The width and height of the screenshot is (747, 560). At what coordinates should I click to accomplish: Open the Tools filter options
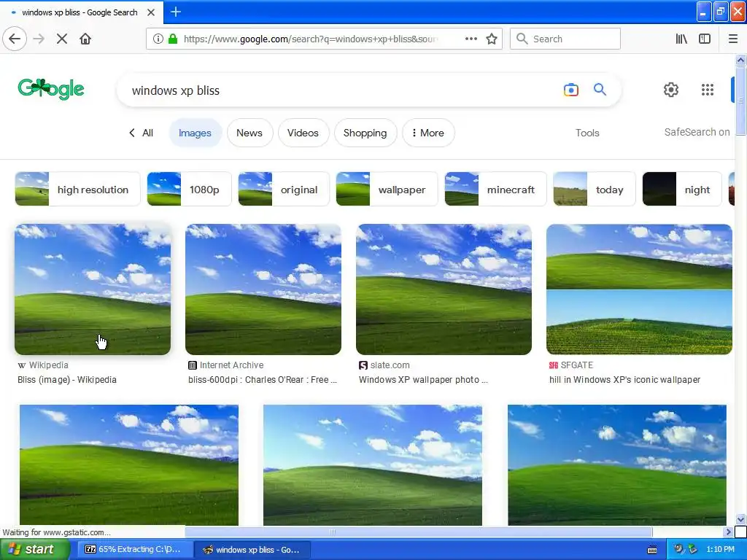[587, 133]
